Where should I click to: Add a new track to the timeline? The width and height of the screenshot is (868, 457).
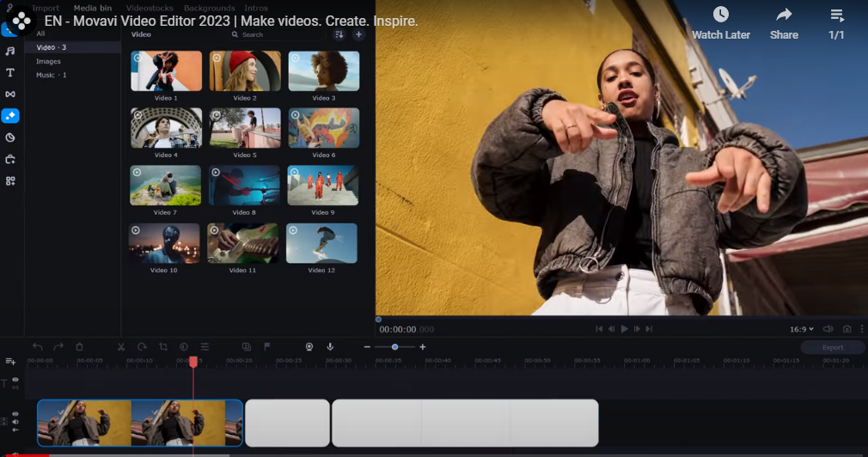click(10, 362)
